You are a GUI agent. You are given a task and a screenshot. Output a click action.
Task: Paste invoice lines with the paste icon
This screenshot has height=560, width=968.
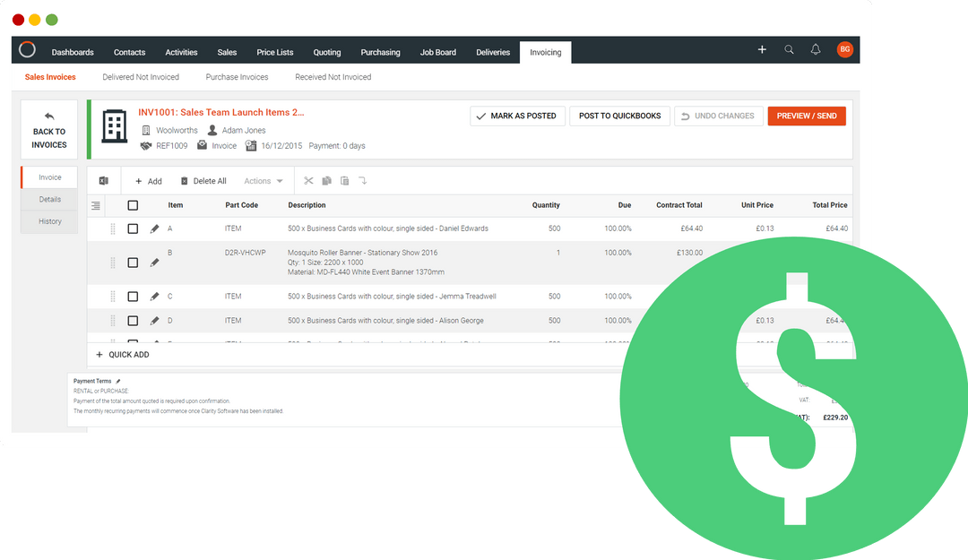345,180
